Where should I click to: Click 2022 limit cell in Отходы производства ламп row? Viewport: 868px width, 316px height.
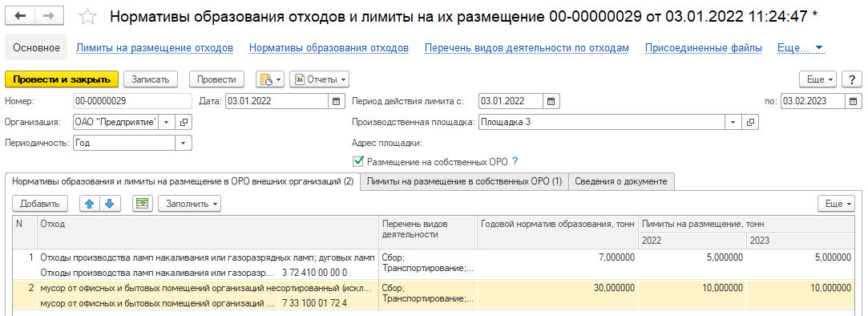point(692,265)
